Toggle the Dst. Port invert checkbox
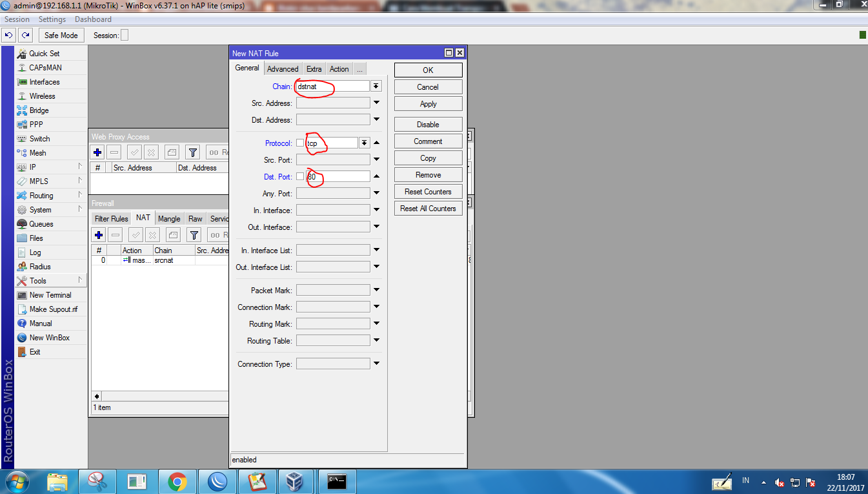The height and width of the screenshot is (494, 868). 300,176
